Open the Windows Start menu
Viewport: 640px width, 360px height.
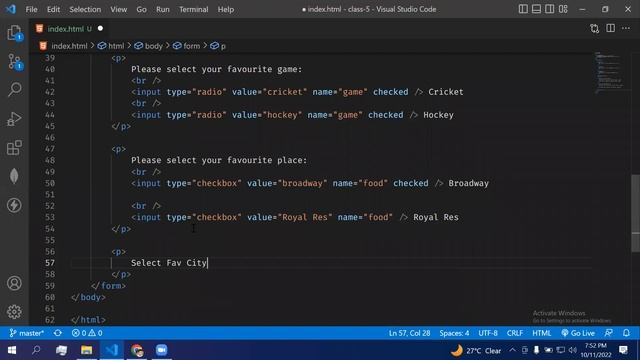11,350
